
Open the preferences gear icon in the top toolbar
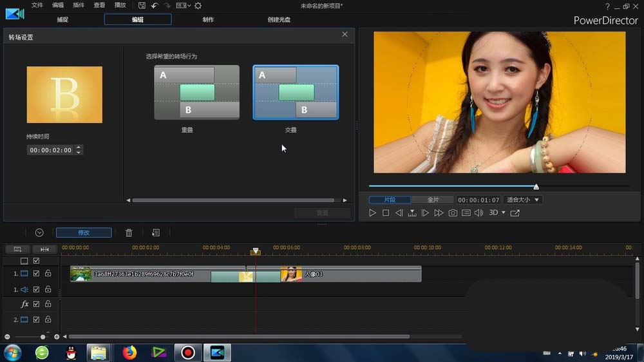(198, 6)
